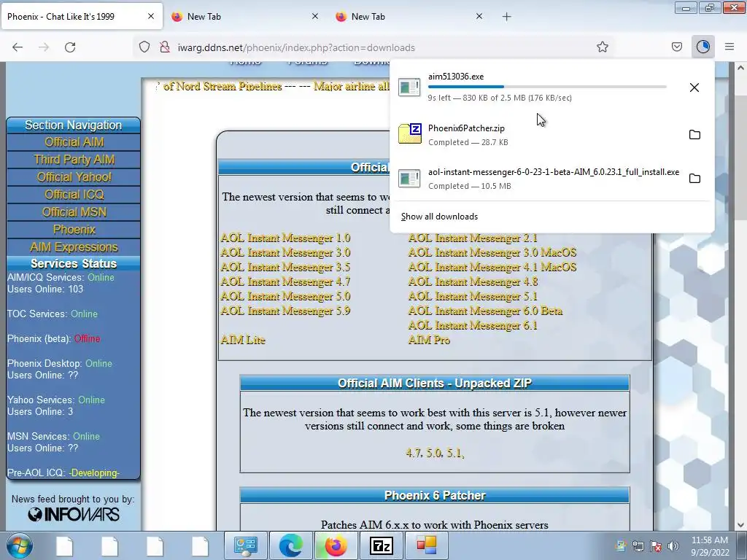Download the unpacked ZIP version 5.1

tap(454, 453)
